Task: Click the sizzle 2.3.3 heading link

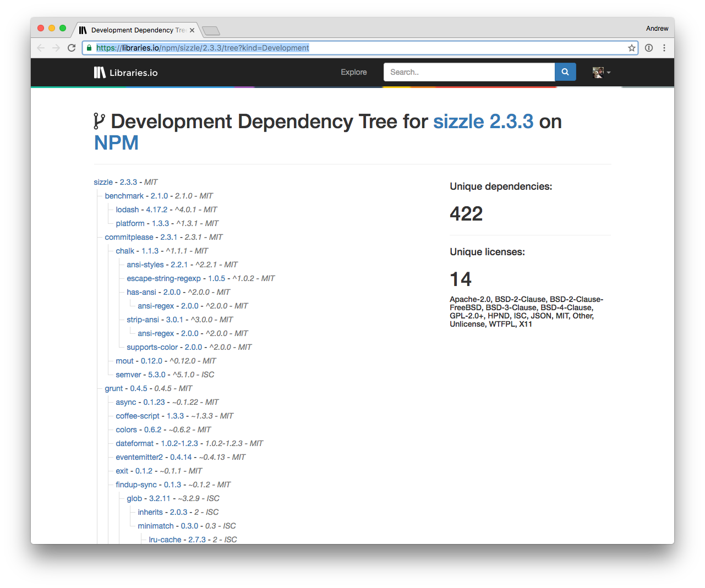Action: [x=483, y=122]
